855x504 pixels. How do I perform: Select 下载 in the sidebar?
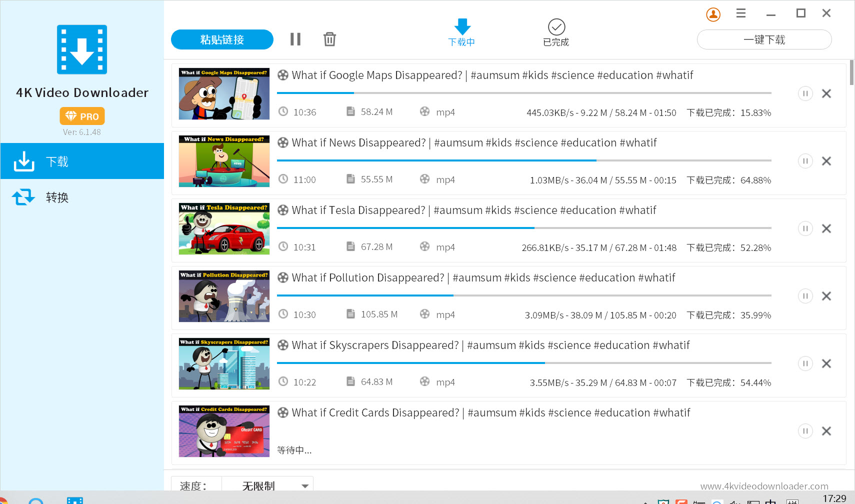[82, 161]
